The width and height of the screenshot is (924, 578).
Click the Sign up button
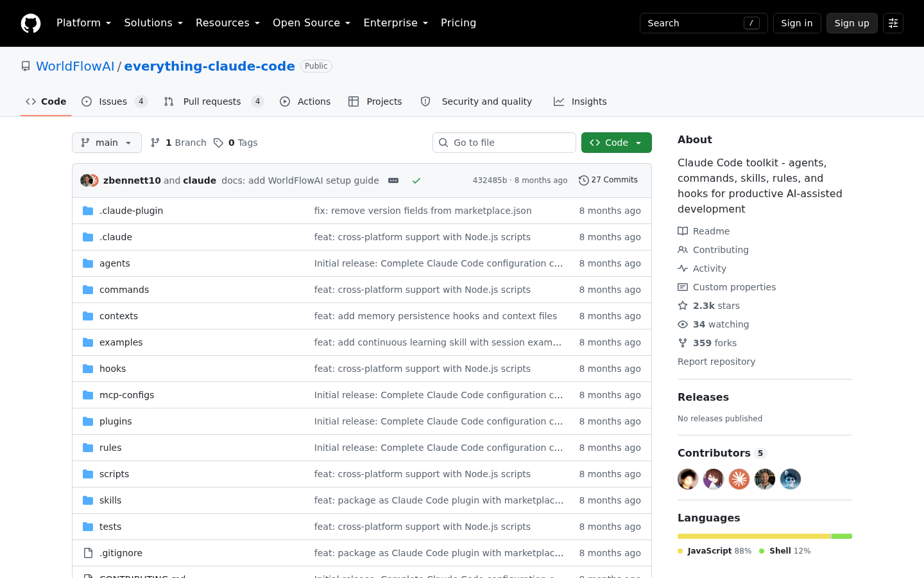852,23
